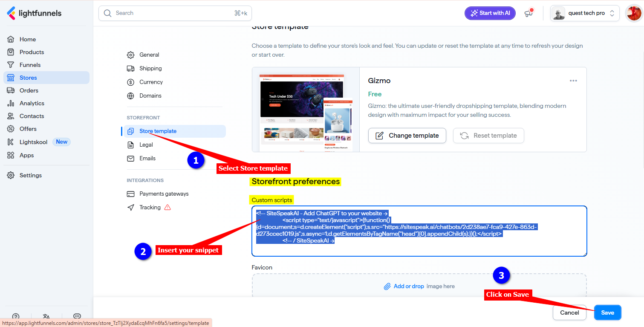Click the Gizmo template name
644x327 pixels.
pos(379,81)
